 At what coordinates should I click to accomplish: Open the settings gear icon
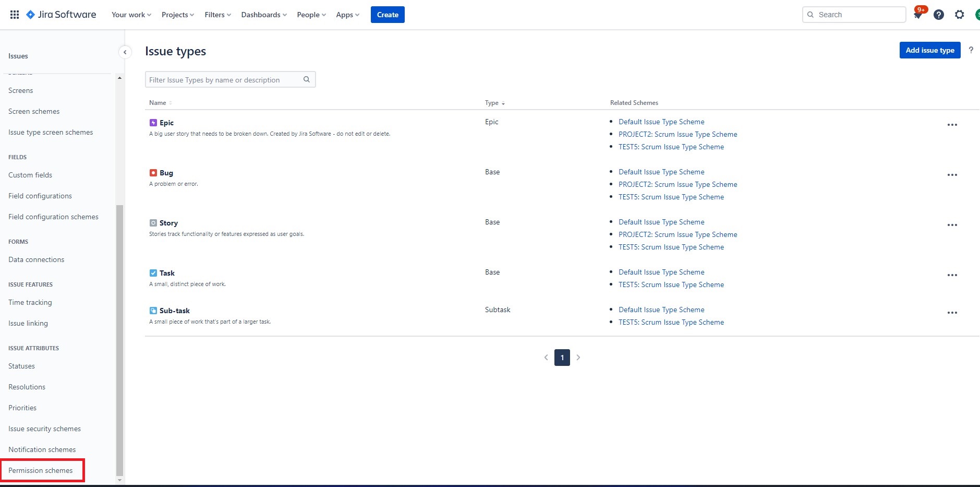[960, 15]
